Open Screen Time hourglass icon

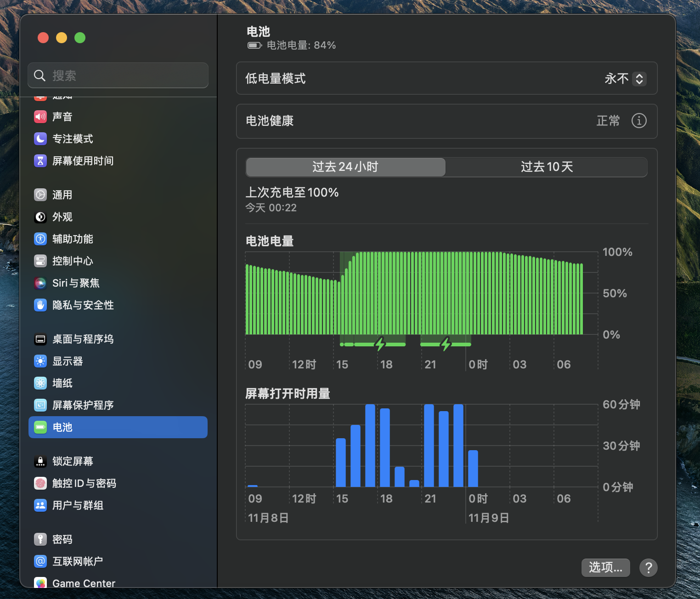(x=40, y=161)
